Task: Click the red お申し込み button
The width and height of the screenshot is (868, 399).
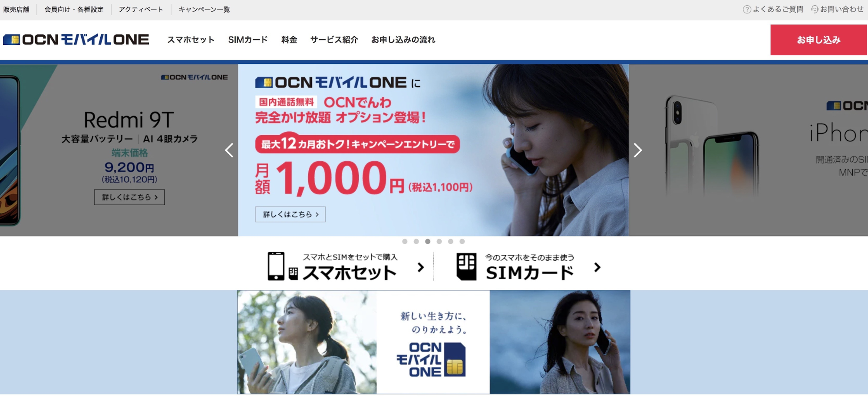Action: click(818, 40)
